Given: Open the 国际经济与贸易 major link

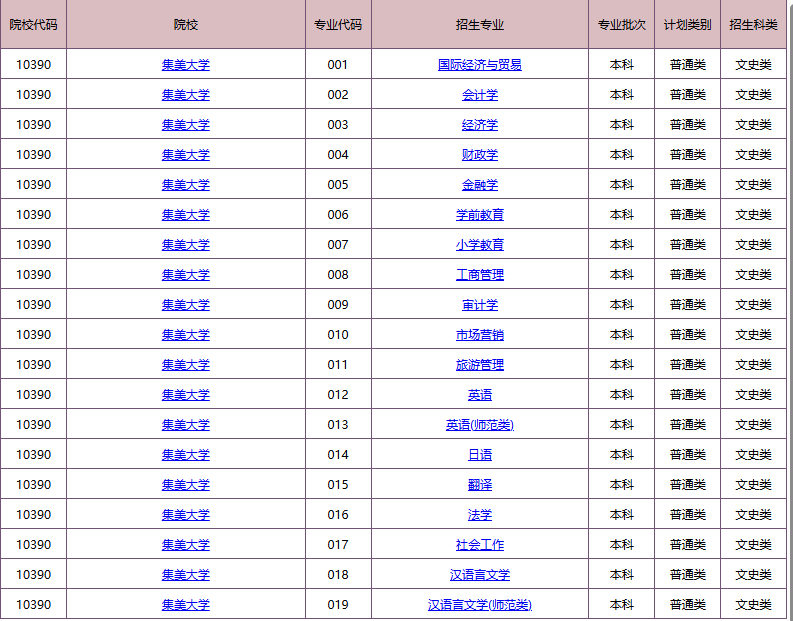Looking at the screenshot, I should coord(479,65).
